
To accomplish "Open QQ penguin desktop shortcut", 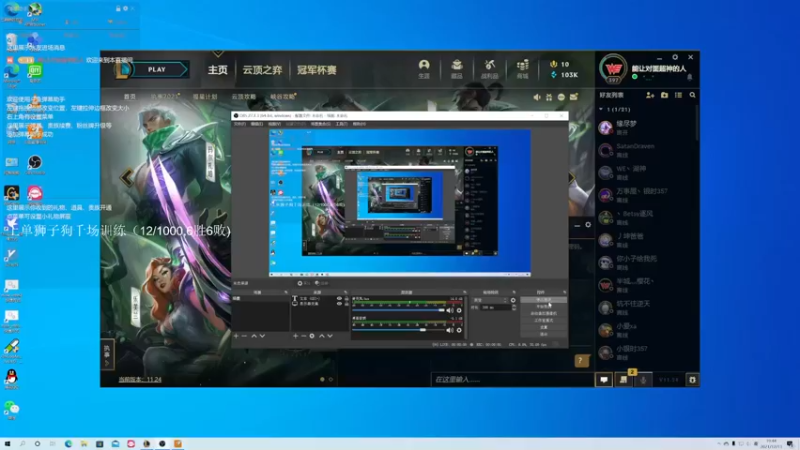I will point(11,379).
